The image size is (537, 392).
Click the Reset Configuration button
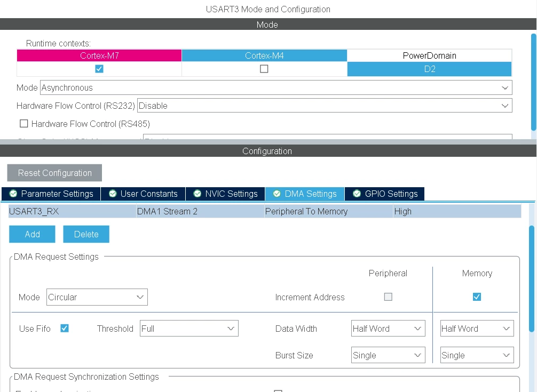pyautogui.click(x=54, y=173)
